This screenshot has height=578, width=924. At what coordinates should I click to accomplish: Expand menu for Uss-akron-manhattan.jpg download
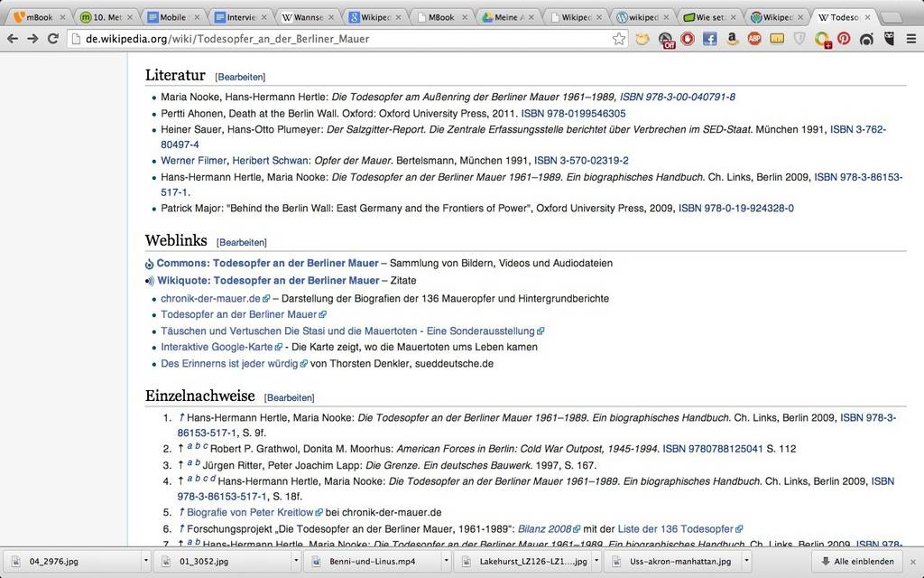[x=746, y=562]
